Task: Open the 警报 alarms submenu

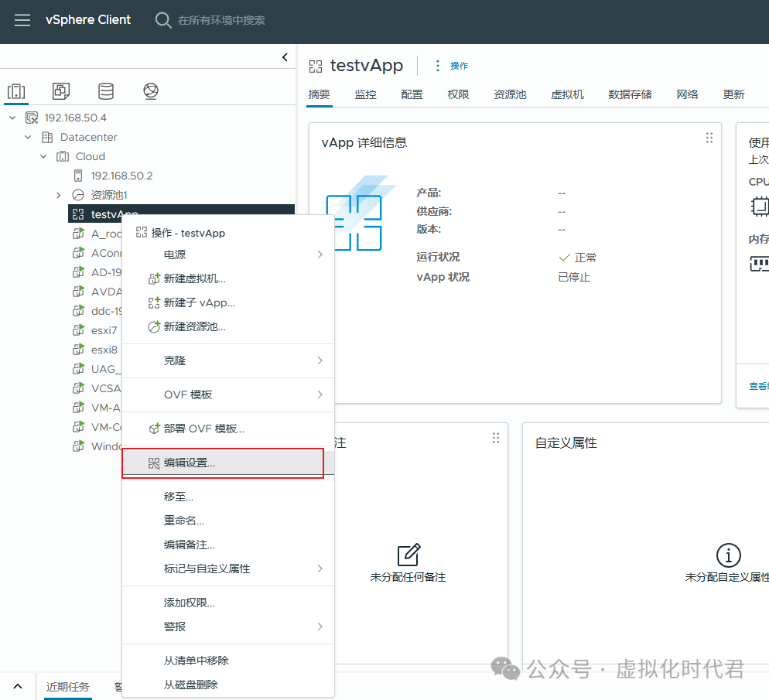Action: click(228, 627)
